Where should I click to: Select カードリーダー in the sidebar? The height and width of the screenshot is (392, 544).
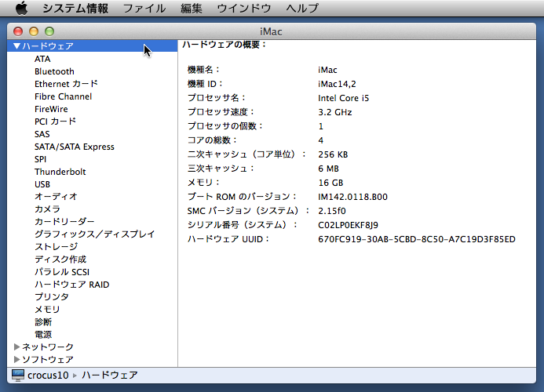coord(64,221)
